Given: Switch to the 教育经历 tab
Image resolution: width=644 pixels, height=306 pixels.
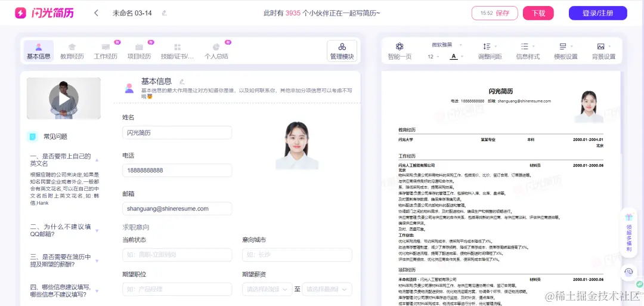Looking at the screenshot, I should coord(72,51).
